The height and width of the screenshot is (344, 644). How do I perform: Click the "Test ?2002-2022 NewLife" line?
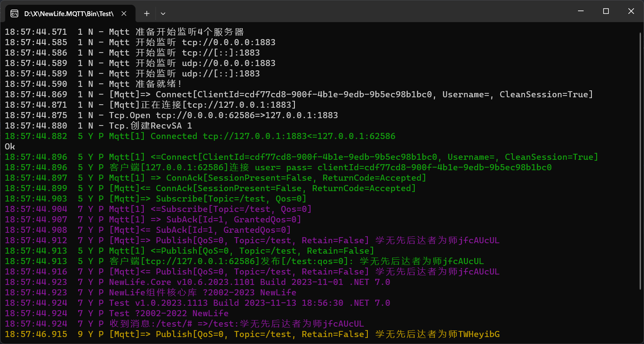[x=117, y=313]
